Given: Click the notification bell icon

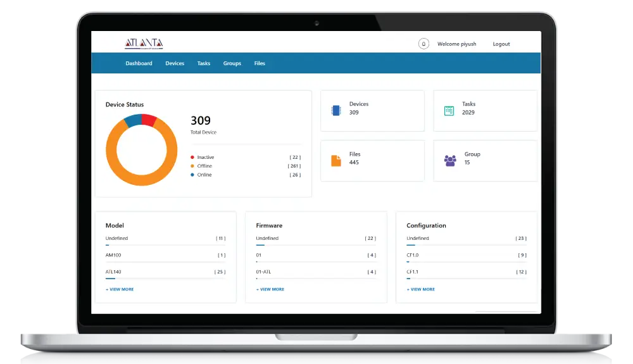Looking at the screenshot, I should (423, 44).
